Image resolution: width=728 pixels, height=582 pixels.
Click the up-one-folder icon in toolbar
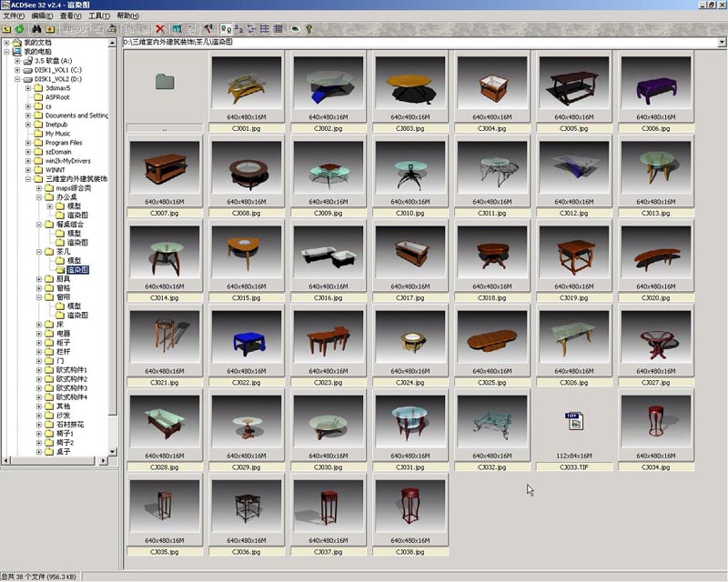[7, 29]
